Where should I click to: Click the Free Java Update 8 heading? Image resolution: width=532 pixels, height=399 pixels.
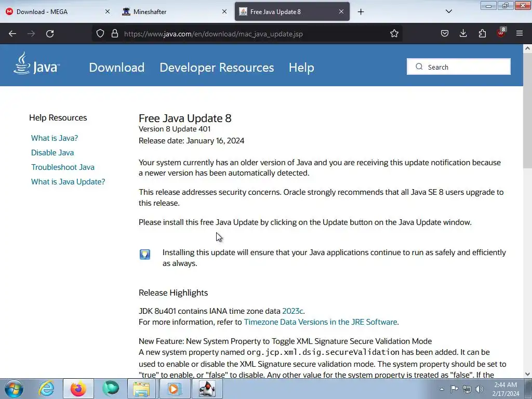pos(185,118)
